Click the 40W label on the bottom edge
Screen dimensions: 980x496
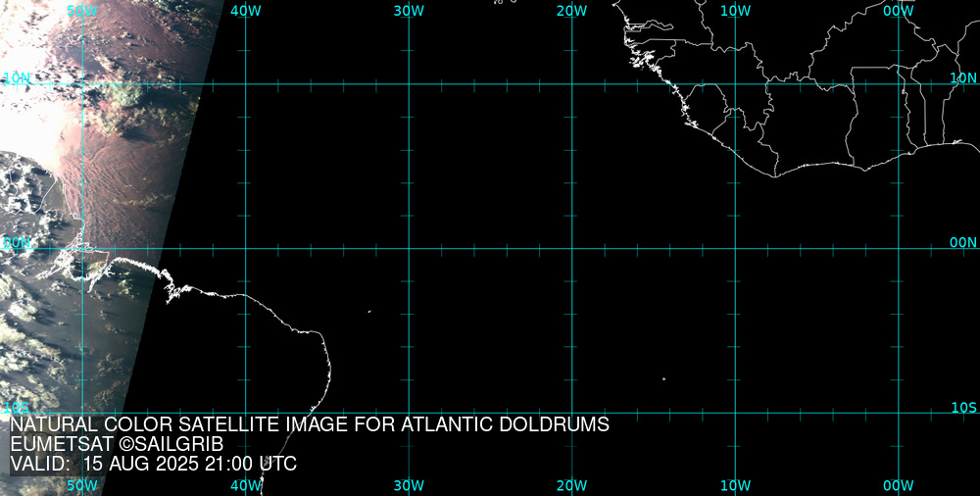pyautogui.click(x=246, y=485)
